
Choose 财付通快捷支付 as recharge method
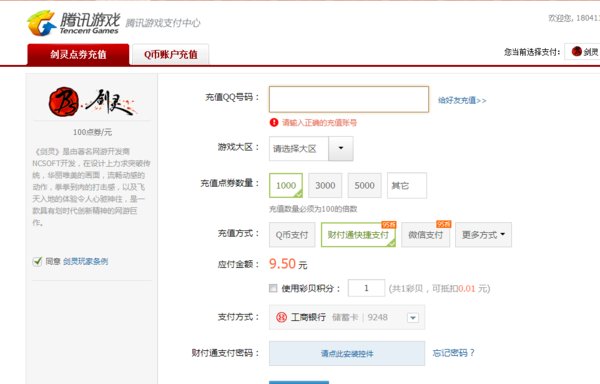click(x=358, y=234)
